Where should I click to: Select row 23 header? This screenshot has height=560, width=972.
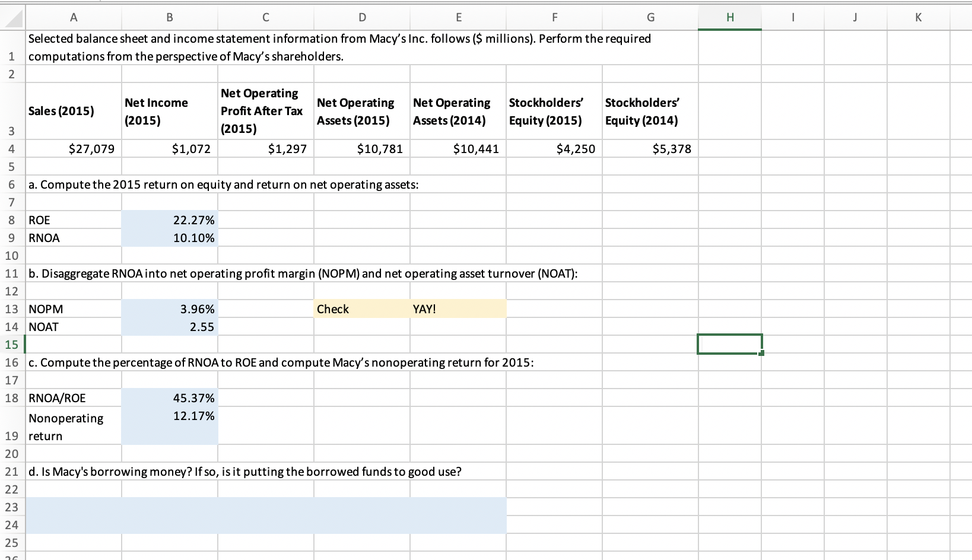click(12, 507)
